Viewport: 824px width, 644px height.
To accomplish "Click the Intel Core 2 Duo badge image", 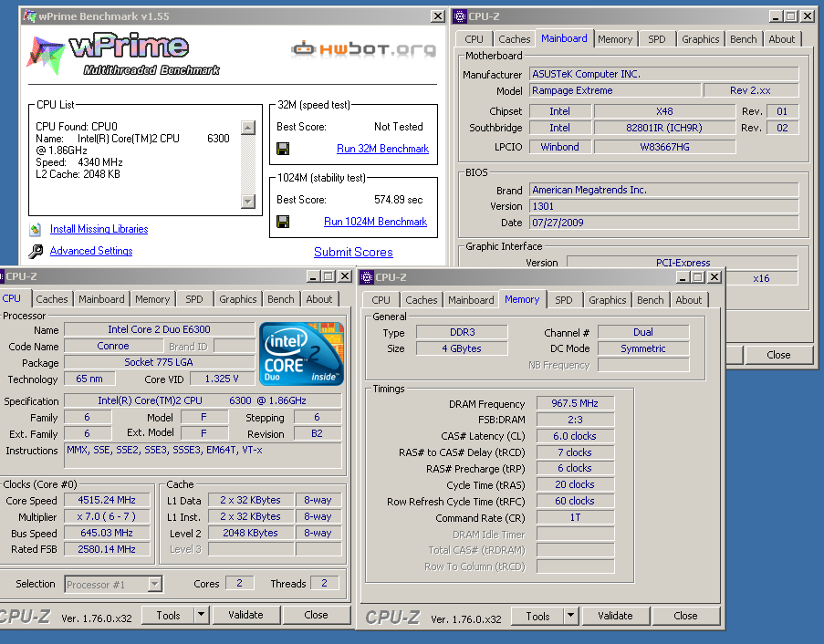I will 301,354.
